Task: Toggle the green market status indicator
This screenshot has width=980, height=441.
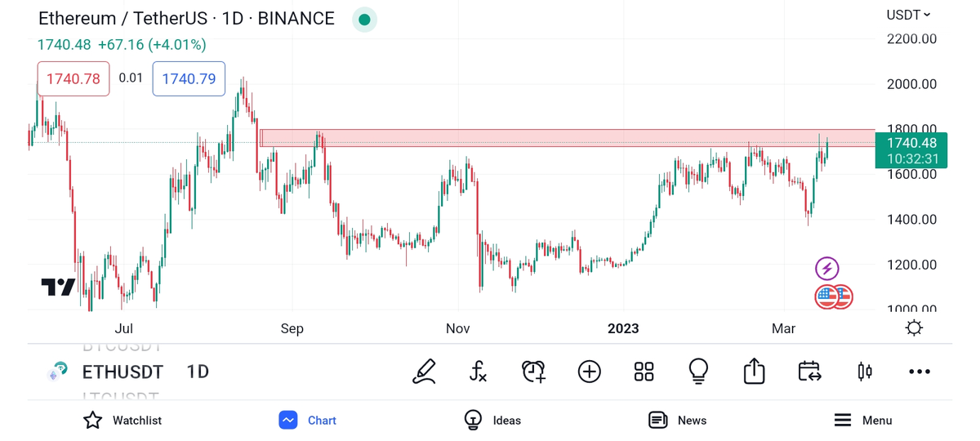Action: point(364,20)
